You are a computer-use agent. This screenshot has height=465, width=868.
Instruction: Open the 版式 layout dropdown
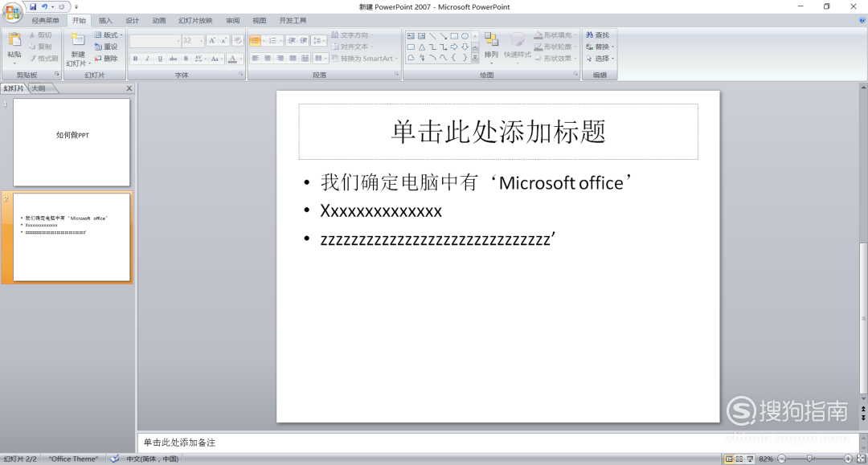click(108, 35)
